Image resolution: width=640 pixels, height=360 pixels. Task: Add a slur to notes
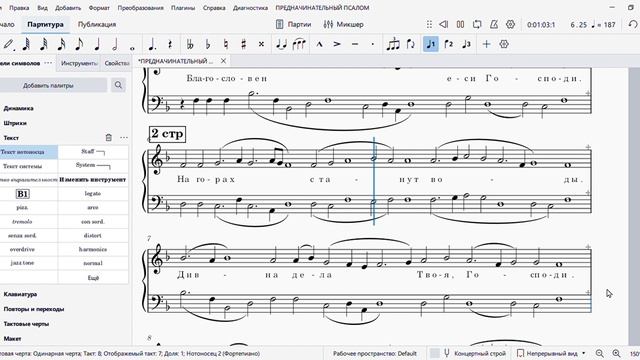pos(299,44)
